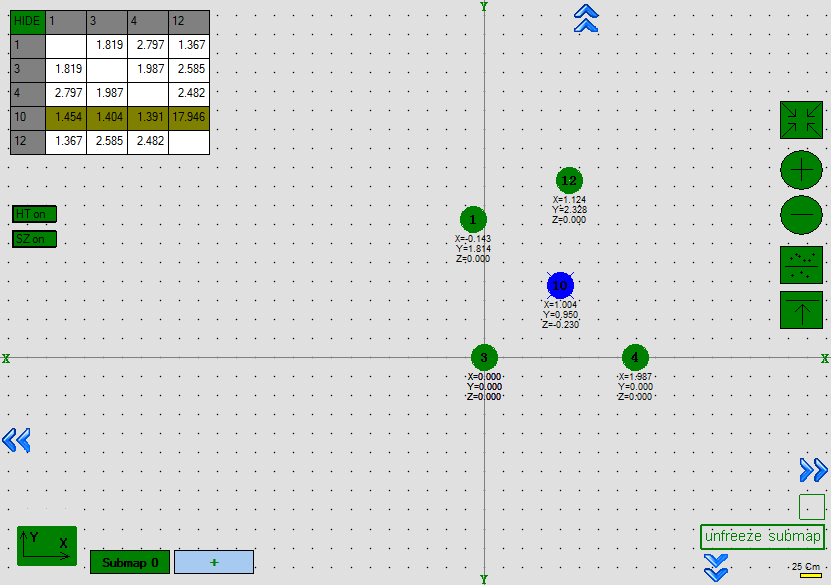This screenshot has width=831, height=585.
Task: Click the yellow 25 cm scale bar
Action: coord(810,576)
